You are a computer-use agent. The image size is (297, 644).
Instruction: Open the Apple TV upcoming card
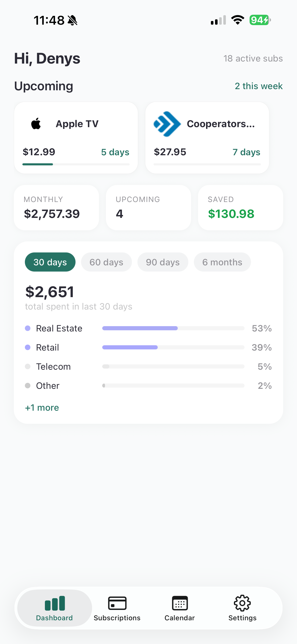76,138
